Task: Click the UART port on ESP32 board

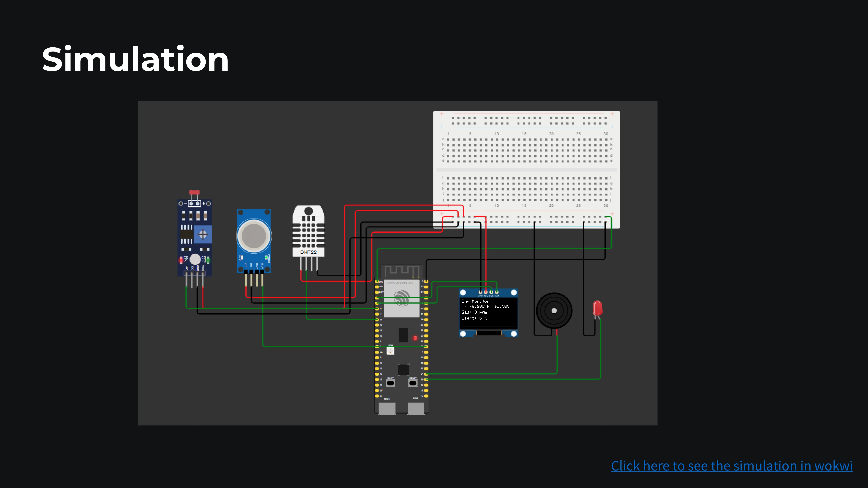Action: pos(387,408)
